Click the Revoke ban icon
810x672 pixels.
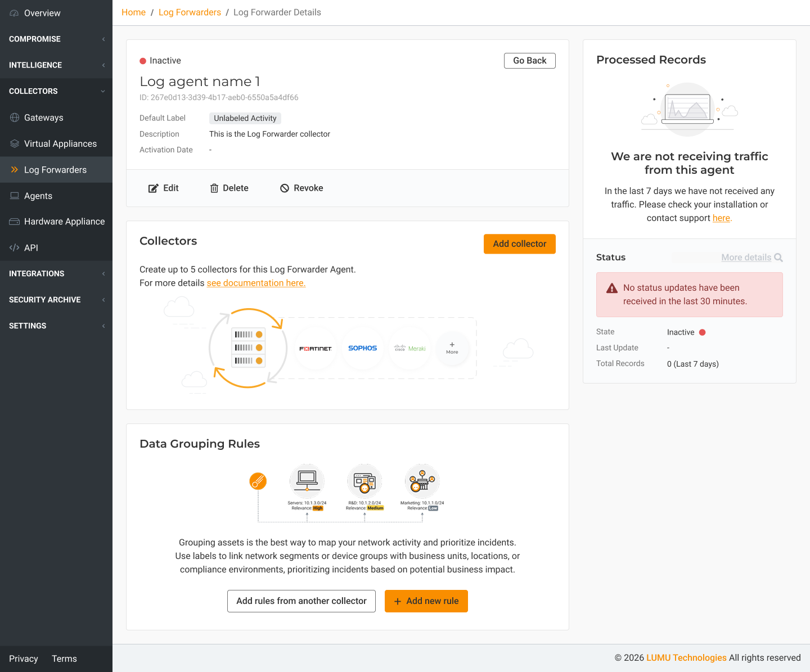point(285,188)
